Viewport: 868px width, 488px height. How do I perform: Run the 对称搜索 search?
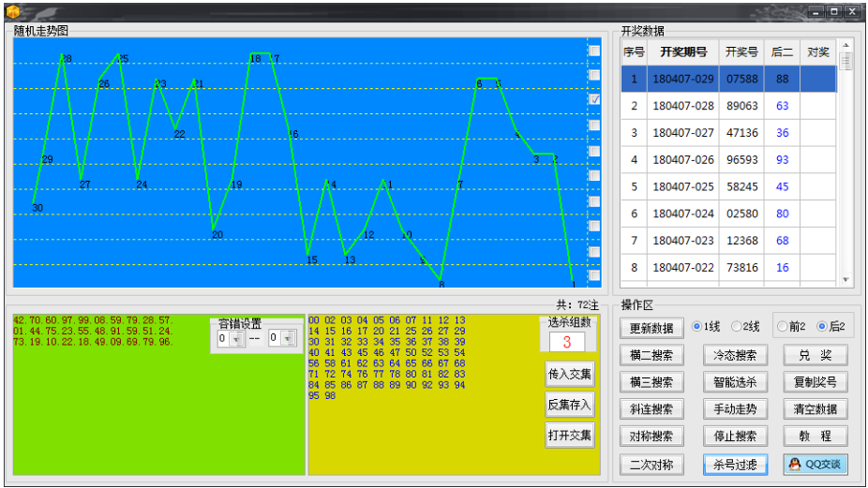[651, 436]
